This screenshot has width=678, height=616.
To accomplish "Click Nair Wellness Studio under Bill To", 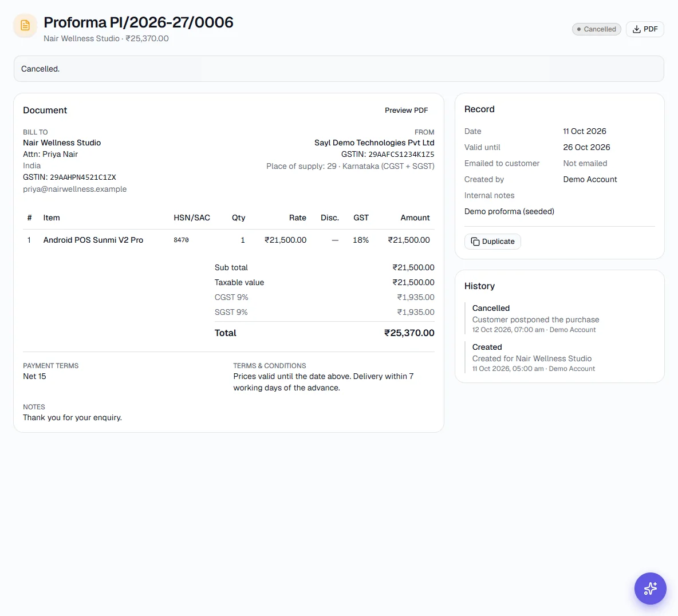I will click(x=62, y=143).
